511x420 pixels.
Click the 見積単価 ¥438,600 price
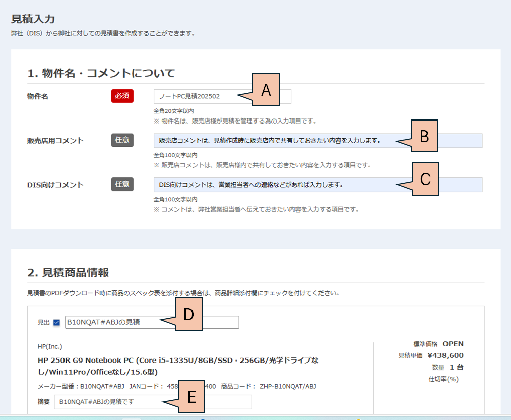[x=430, y=355]
